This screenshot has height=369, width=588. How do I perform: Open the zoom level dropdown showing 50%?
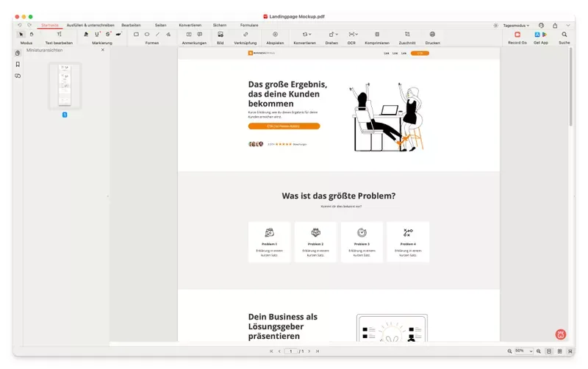tap(523, 351)
